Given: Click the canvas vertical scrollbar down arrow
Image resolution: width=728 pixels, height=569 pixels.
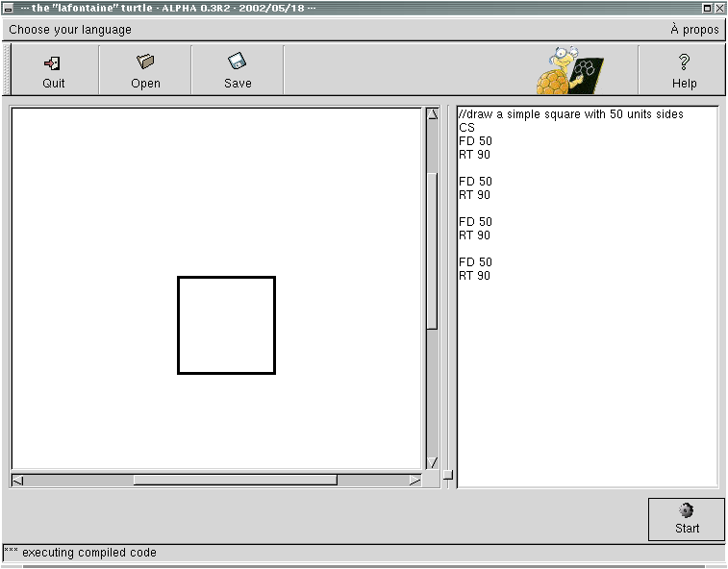Looking at the screenshot, I should [433, 462].
